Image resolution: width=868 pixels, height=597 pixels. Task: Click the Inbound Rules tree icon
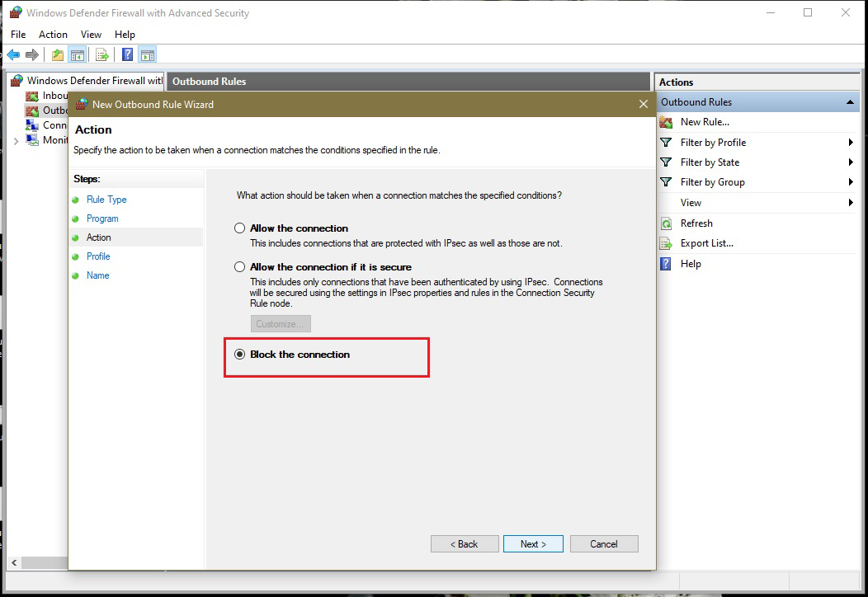32,96
